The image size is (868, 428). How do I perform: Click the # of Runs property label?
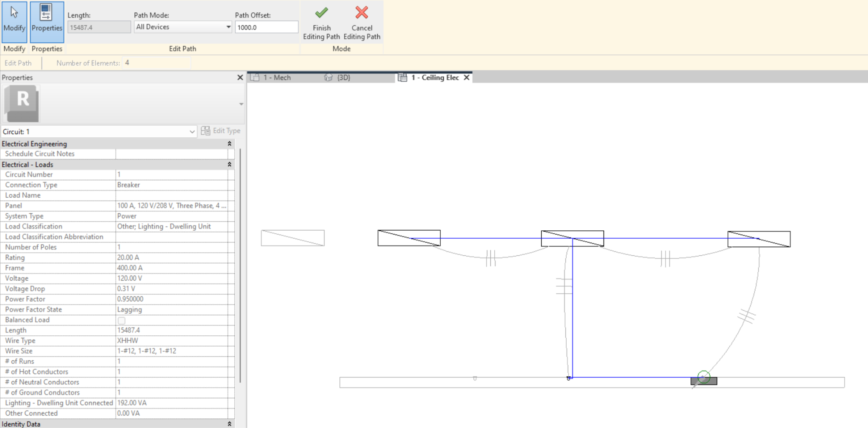click(19, 361)
